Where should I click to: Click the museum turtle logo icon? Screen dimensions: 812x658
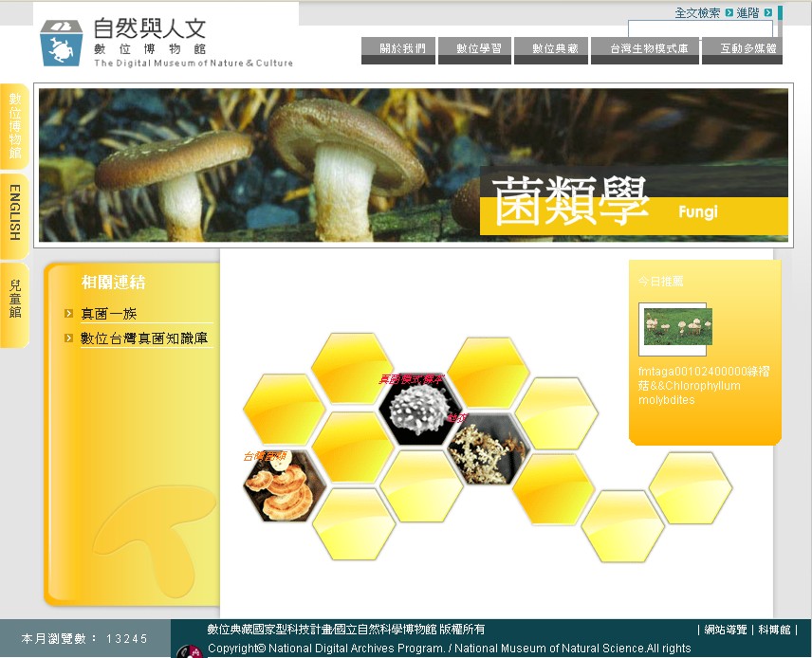(62, 44)
